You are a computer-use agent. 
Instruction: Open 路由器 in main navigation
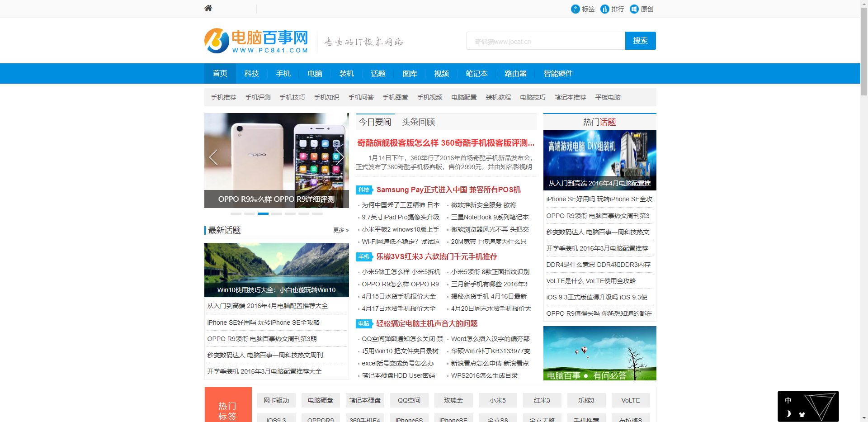point(515,73)
